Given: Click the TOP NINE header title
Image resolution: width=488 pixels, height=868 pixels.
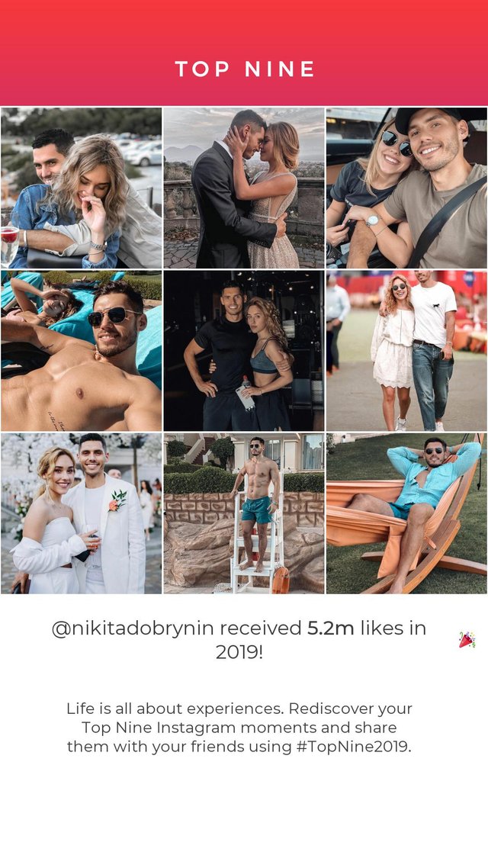Looking at the screenshot, I should click(245, 69).
